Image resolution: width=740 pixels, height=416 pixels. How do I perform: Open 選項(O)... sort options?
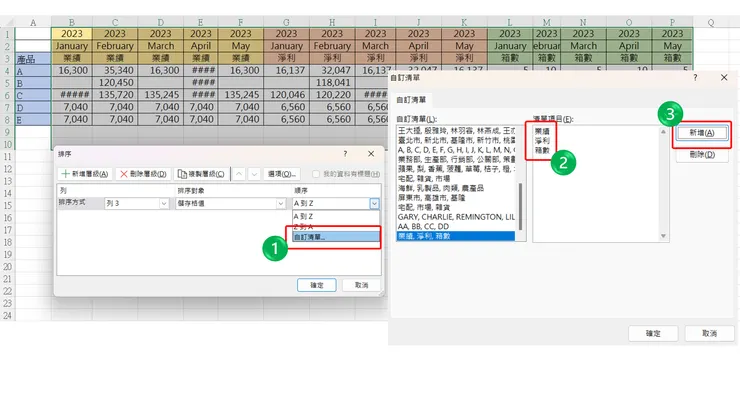click(x=282, y=174)
